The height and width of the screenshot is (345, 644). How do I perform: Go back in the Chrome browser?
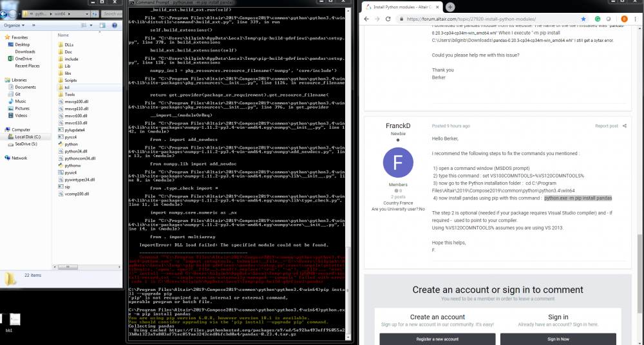(x=366, y=19)
